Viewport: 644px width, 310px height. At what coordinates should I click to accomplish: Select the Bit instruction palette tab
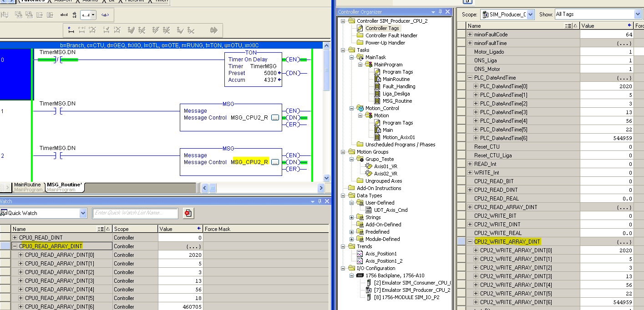pos(111,1)
